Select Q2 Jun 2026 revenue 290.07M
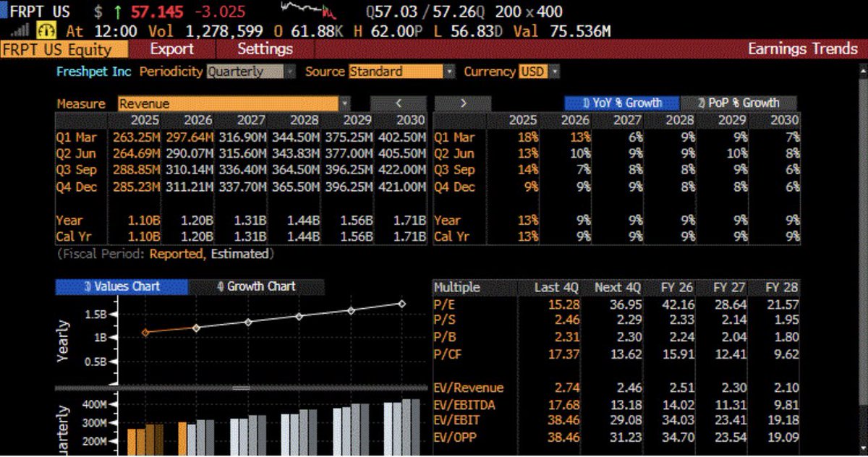 pyautogui.click(x=190, y=153)
